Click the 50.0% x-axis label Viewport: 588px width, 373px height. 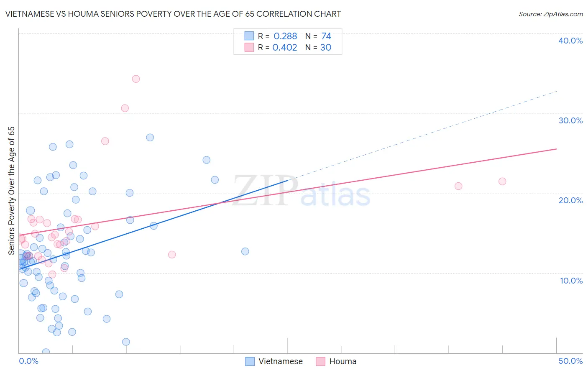click(x=570, y=361)
